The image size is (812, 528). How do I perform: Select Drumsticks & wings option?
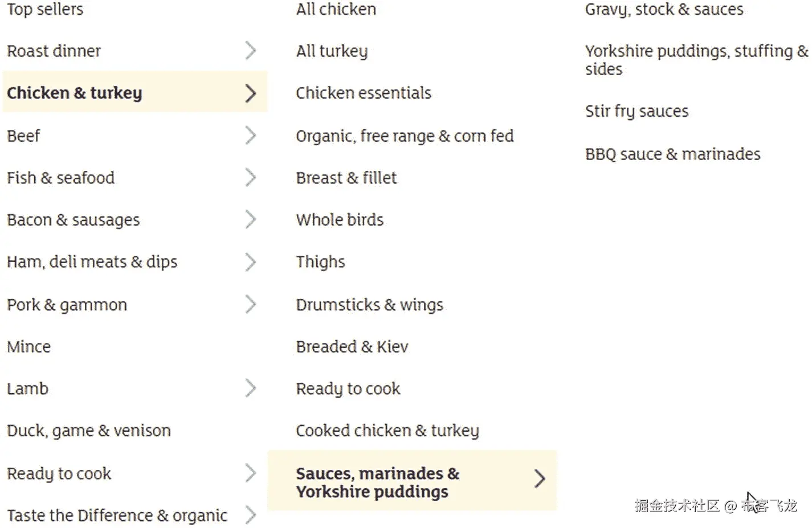click(x=369, y=305)
